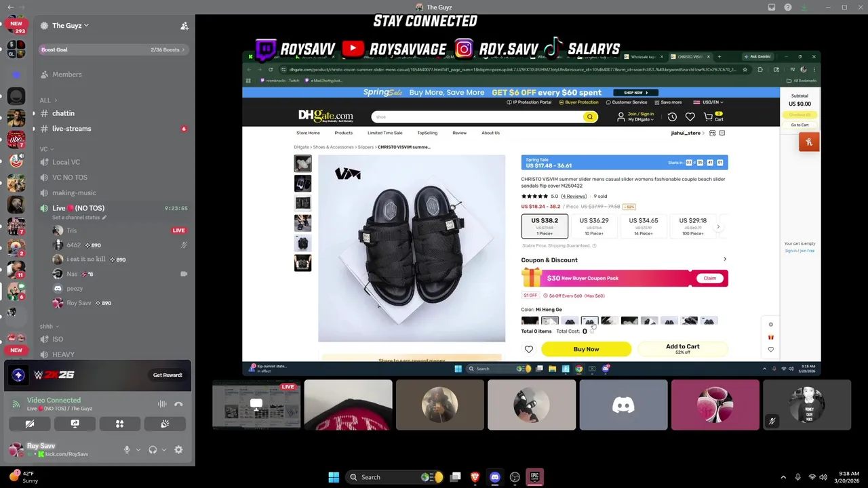Screen dimensions: 868x488
Task: Open the (4 Reviews) link
Action: (x=574, y=197)
